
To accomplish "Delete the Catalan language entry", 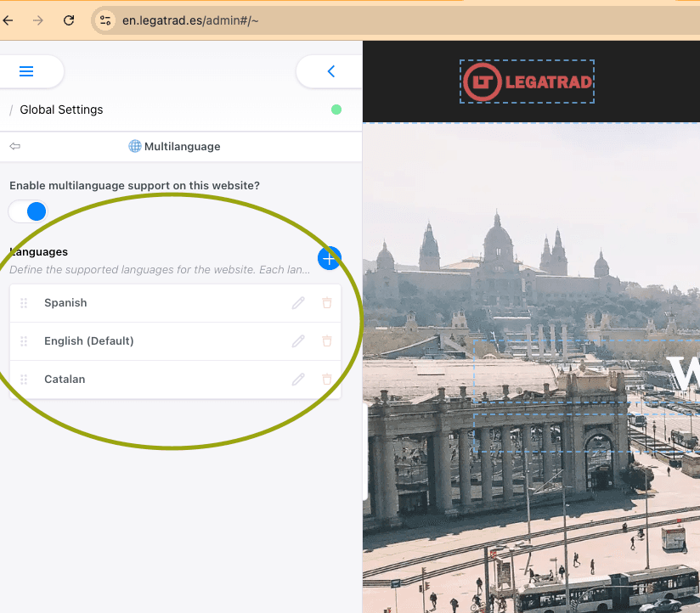I will pos(327,380).
